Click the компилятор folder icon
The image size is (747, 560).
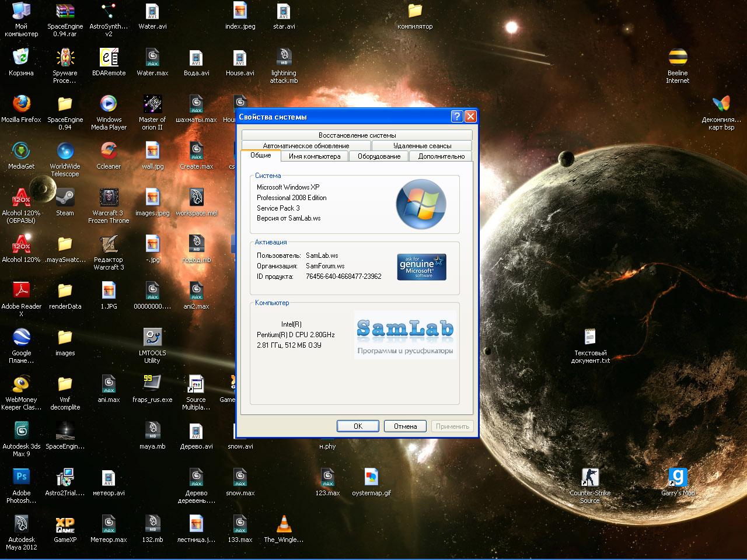coord(415,11)
